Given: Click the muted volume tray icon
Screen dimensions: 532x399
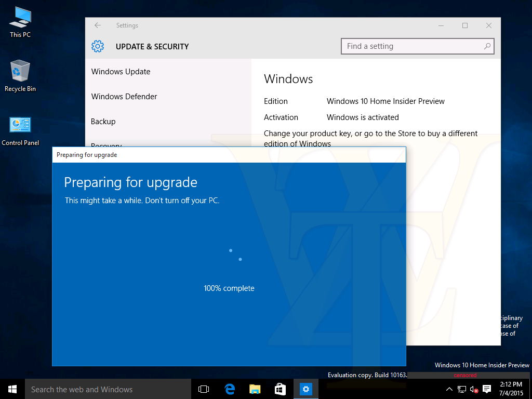Looking at the screenshot, I should (474, 389).
